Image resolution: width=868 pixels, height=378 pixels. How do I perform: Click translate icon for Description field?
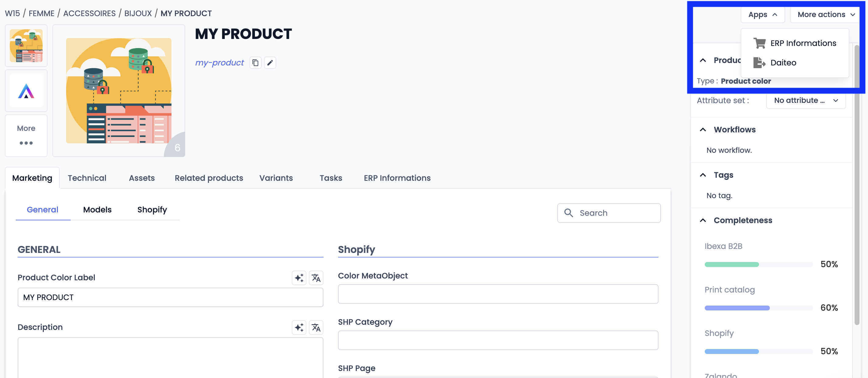point(316,327)
